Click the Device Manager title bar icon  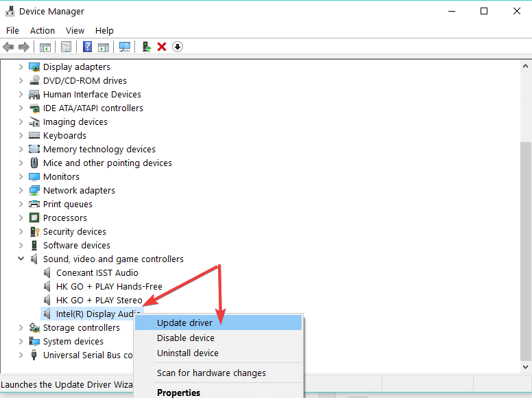10,11
